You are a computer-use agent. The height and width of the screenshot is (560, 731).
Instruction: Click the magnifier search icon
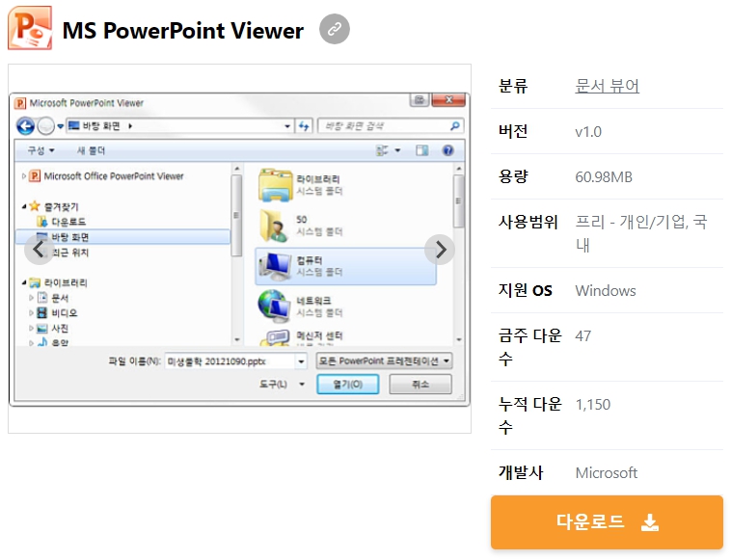pos(454,126)
